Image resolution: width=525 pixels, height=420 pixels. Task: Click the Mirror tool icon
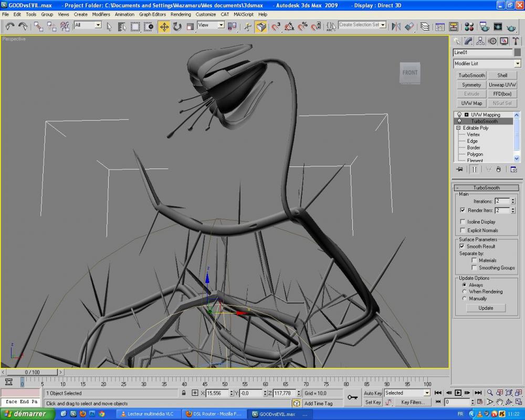(396, 26)
